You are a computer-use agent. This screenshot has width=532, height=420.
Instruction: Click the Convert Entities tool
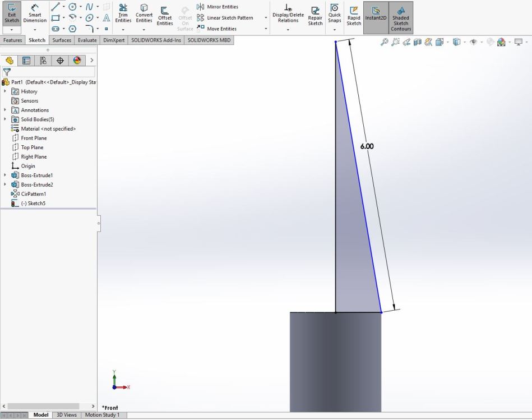click(x=144, y=13)
